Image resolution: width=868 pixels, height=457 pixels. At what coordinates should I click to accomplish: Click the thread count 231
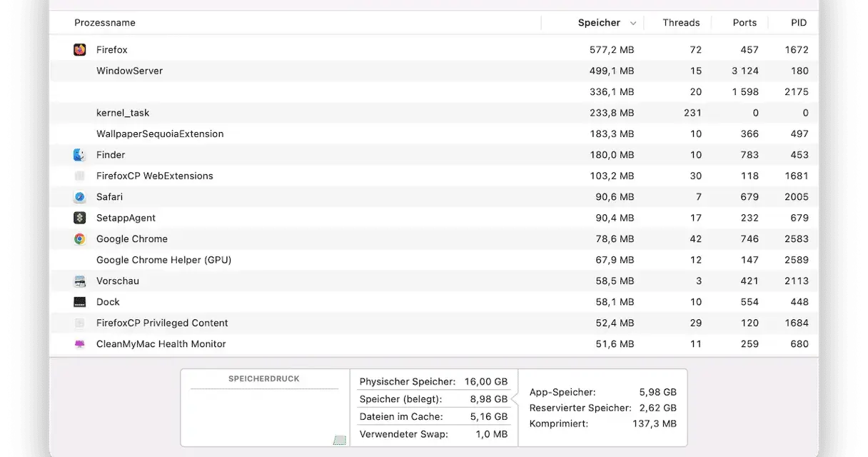(x=692, y=113)
